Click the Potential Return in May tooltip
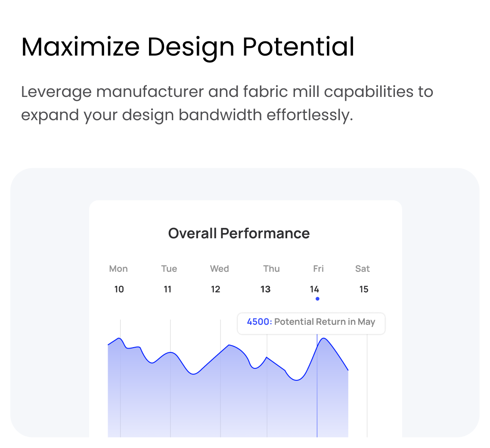The height and width of the screenshot is (448, 490). [324, 322]
